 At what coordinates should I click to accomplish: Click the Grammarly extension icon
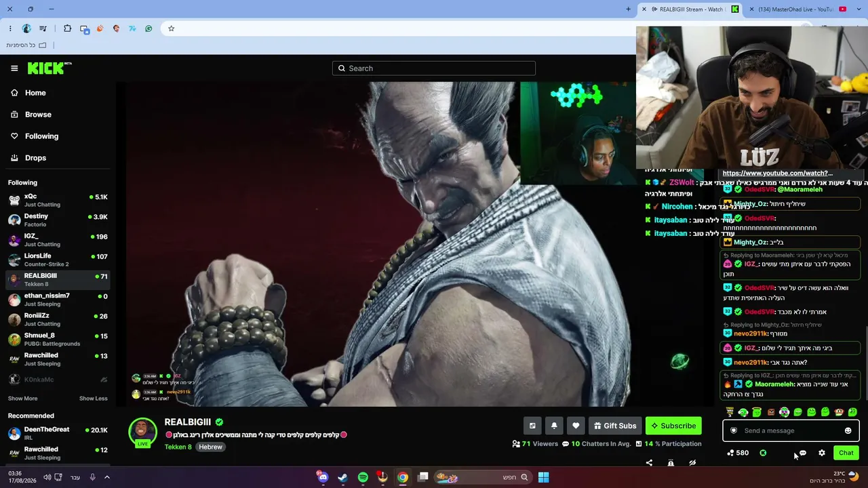149,28
